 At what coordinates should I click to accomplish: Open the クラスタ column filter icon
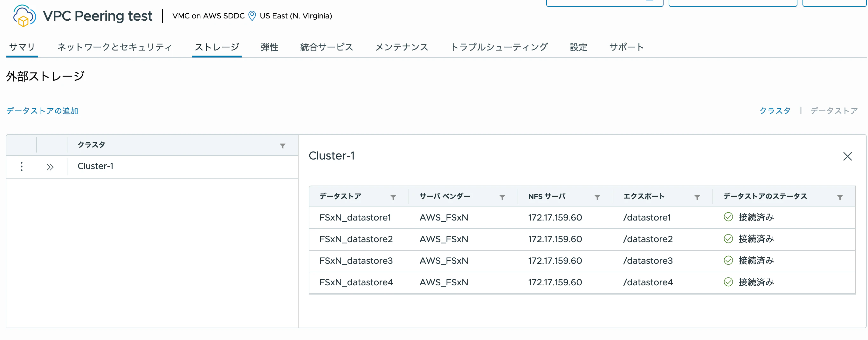pos(282,146)
